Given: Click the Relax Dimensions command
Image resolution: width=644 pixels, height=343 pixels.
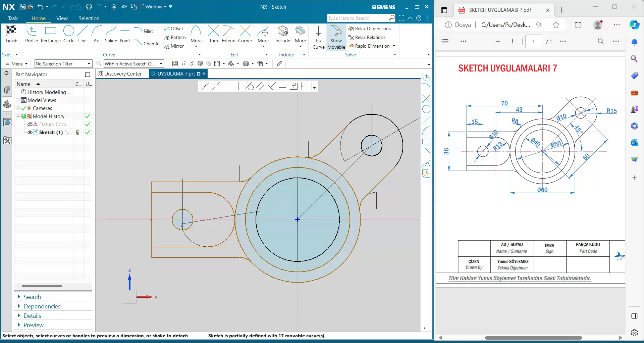Looking at the screenshot, I should 370,29.
